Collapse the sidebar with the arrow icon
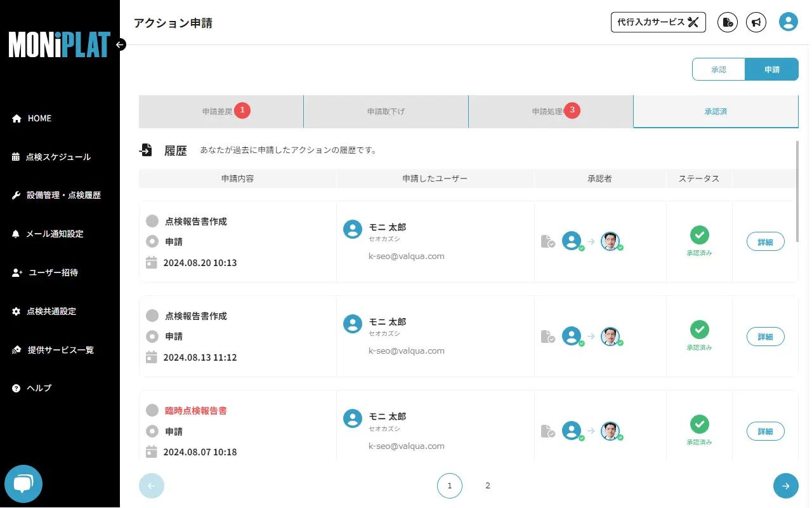 click(121, 44)
